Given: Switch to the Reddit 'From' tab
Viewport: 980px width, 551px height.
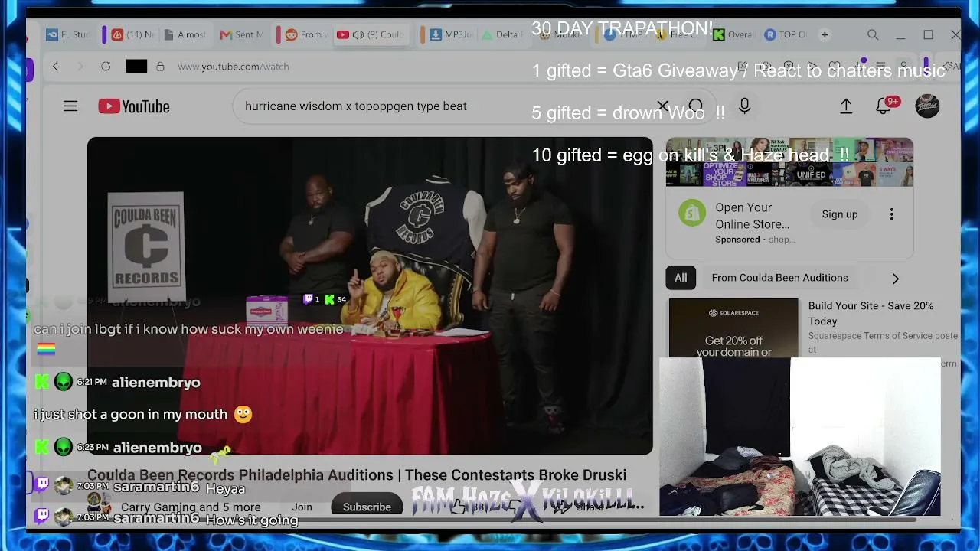Looking at the screenshot, I should (306, 34).
